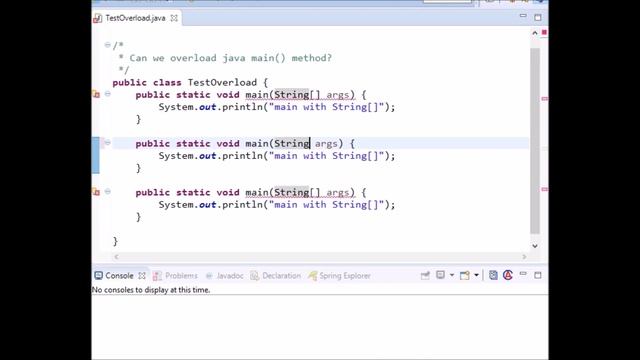640x360 pixels.
Task: Click error marker beside first main method
Action: (96, 94)
